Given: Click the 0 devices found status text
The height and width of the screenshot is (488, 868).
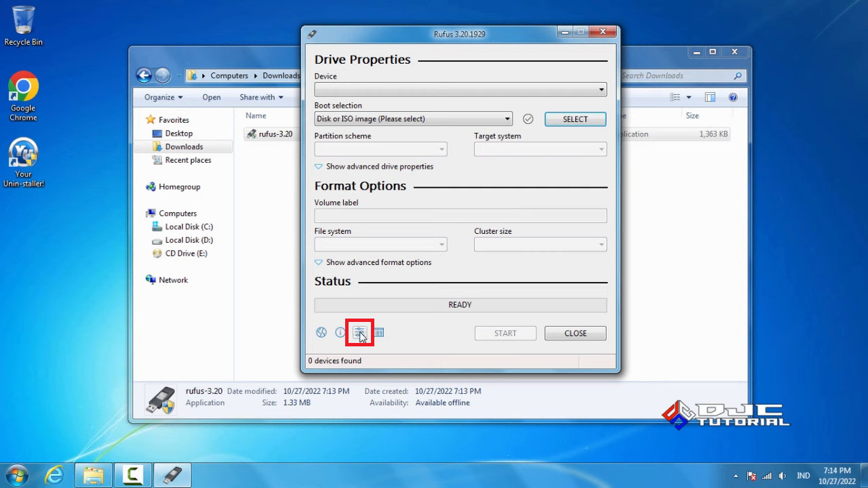Looking at the screenshot, I should tap(335, 361).
